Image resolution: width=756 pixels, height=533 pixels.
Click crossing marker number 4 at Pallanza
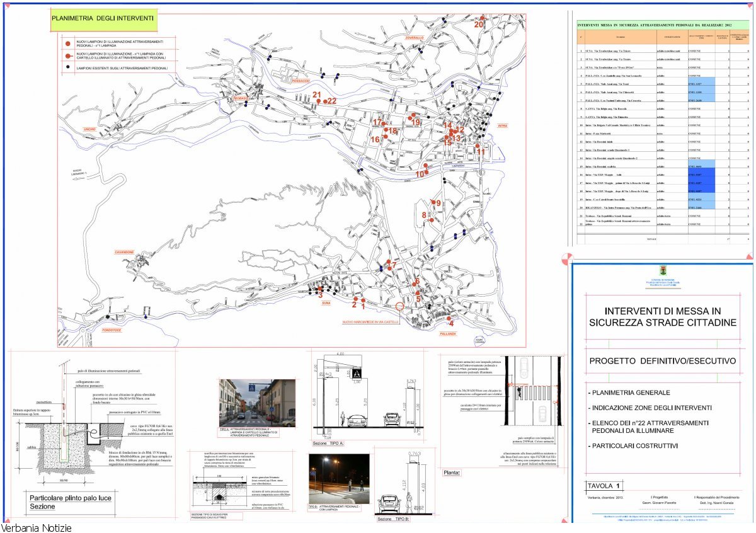[450, 323]
